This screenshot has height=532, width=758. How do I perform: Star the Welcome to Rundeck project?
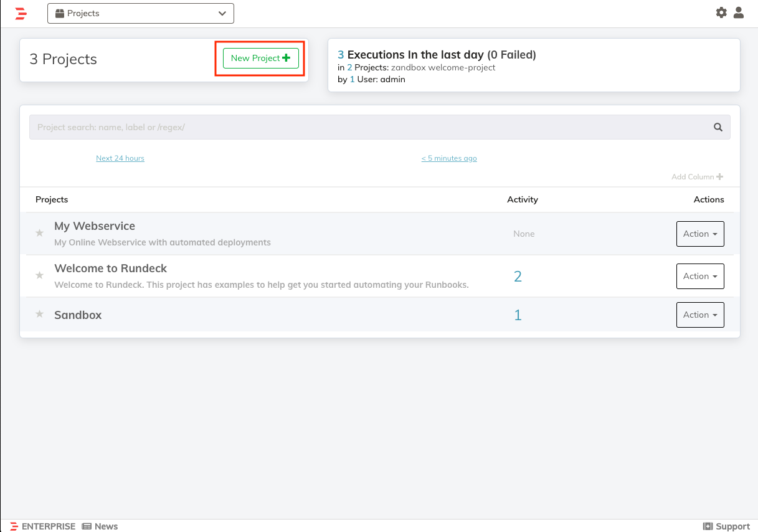[x=40, y=275]
